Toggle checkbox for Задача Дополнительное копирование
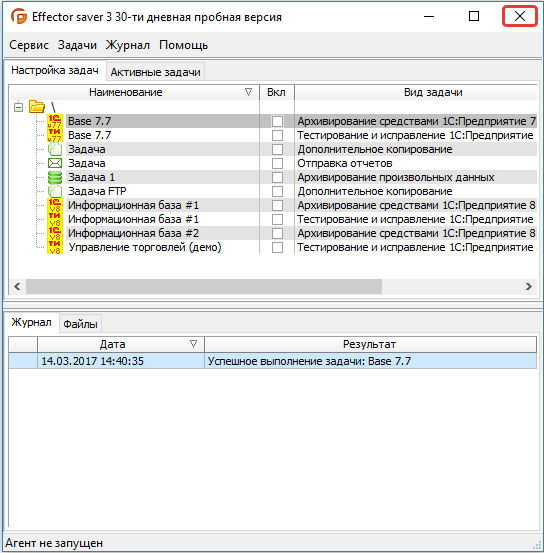 pos(277,150)
